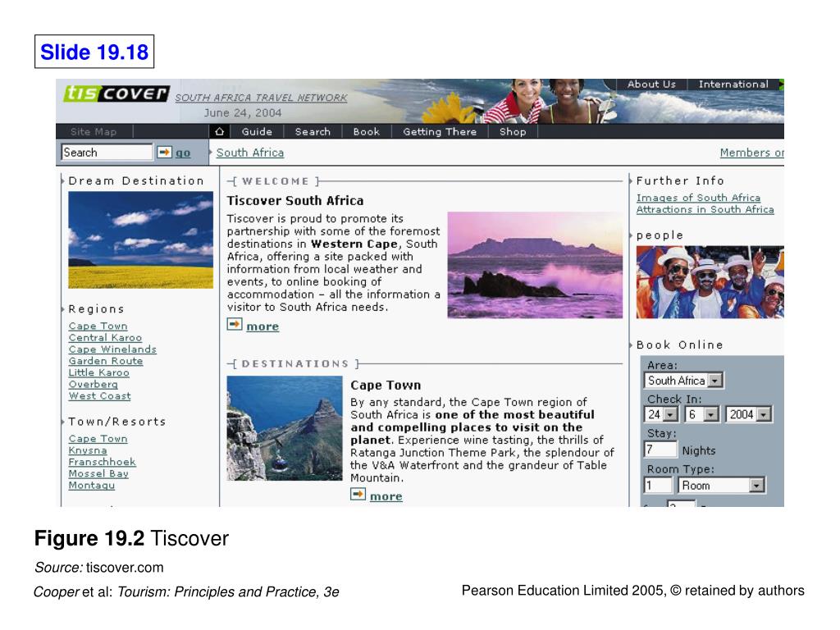This screenshot has height=630, width=840.
Task: Open the Garden Route region link
Action: tap(106, 361)
